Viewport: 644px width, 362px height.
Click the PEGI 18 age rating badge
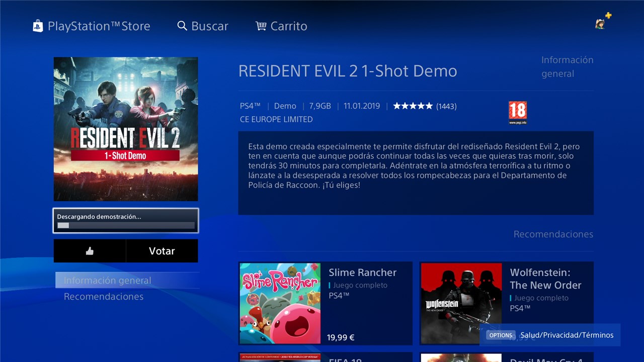518,112
